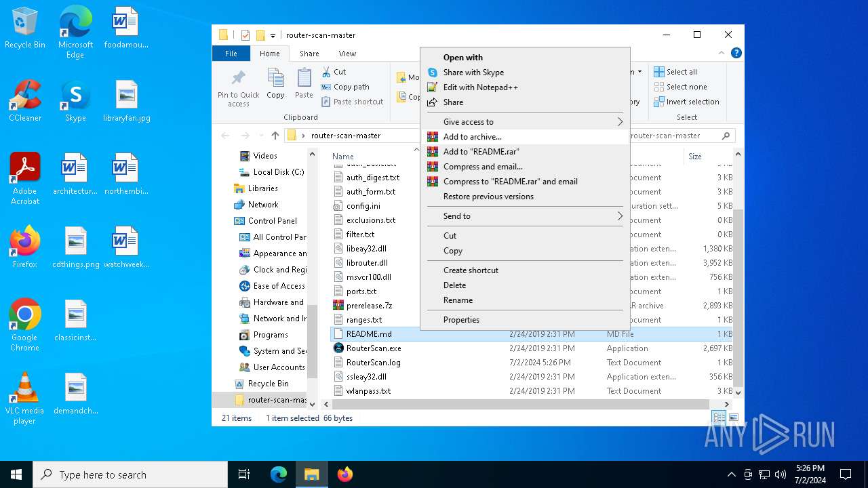
Task: Go up one folder level arrow
Action: tap(275, 136)
